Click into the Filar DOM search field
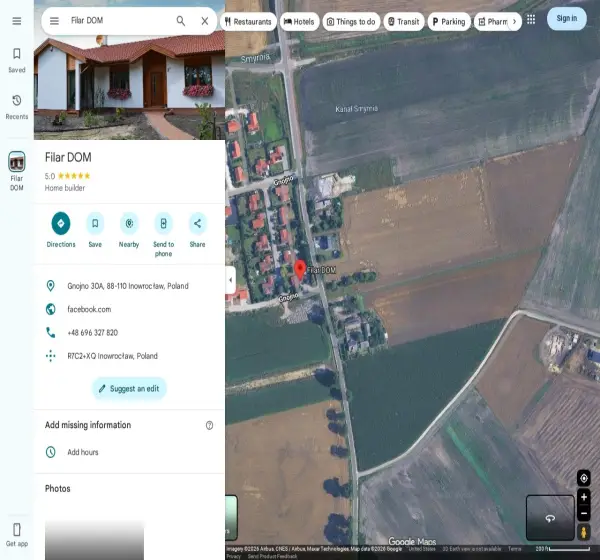The image size is (600, 560). (119, 20)
